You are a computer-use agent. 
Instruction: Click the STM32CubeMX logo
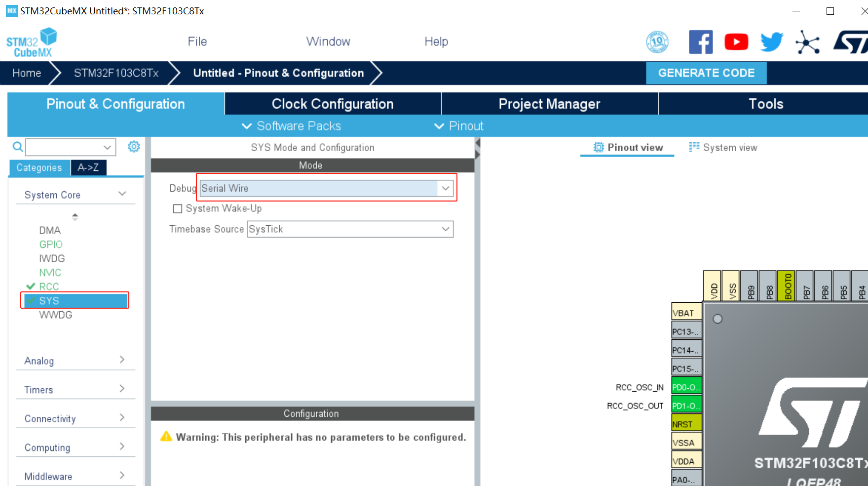pos(32,42)
